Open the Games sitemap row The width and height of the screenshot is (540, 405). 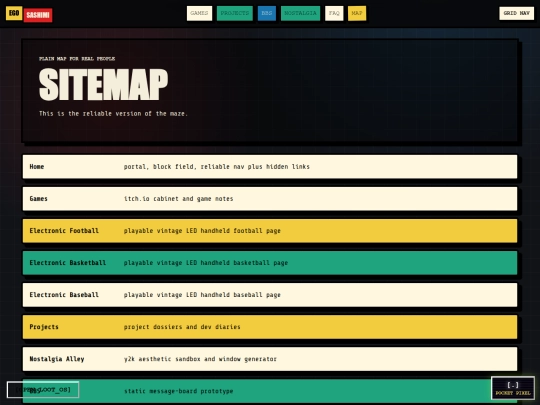270,199
